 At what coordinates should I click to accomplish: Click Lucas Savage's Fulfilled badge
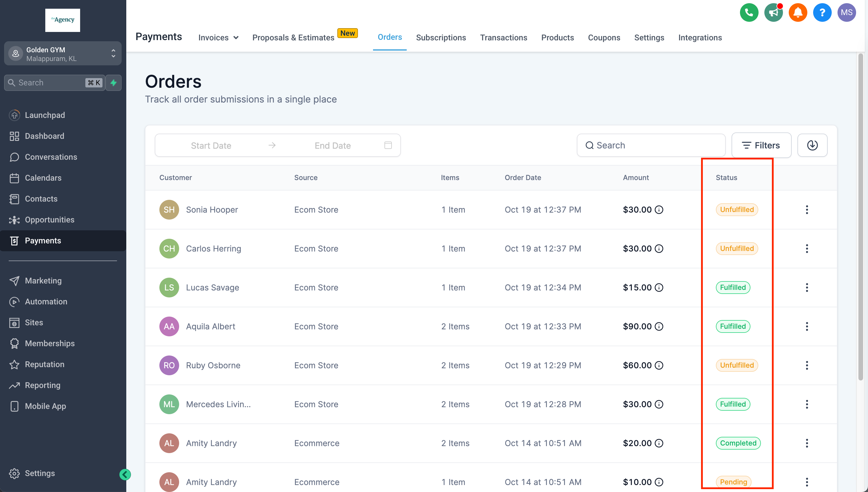tap(732, 288)
